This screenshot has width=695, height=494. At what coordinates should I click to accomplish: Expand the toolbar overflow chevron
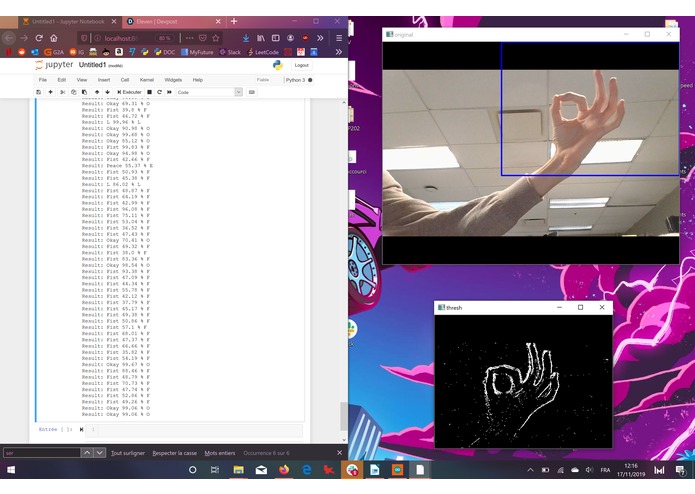[320, 38]
